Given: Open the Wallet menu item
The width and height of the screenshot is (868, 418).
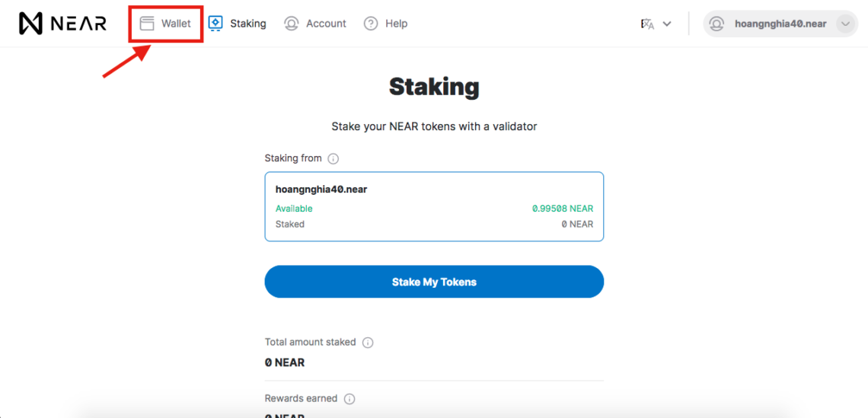Looking at the screenshot, I should [165, 24].
